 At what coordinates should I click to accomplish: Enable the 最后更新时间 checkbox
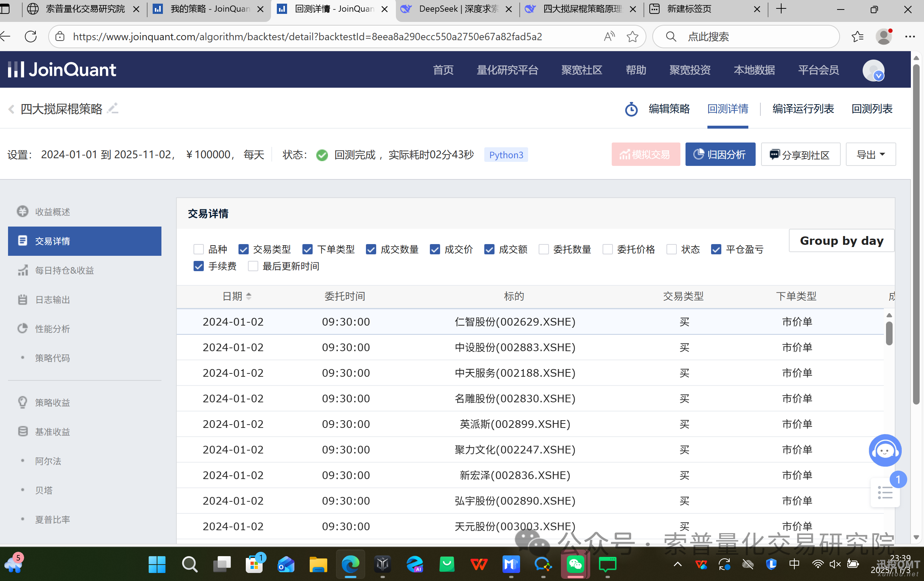click(x=253, y=266)
